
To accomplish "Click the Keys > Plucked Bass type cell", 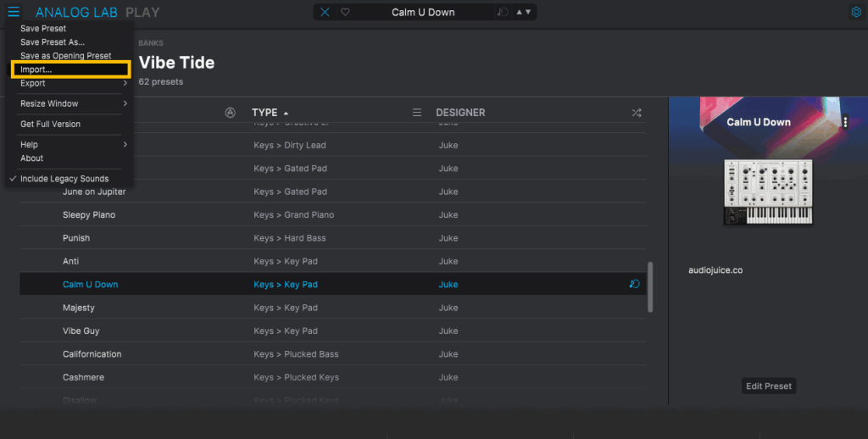I will point(296,354).
